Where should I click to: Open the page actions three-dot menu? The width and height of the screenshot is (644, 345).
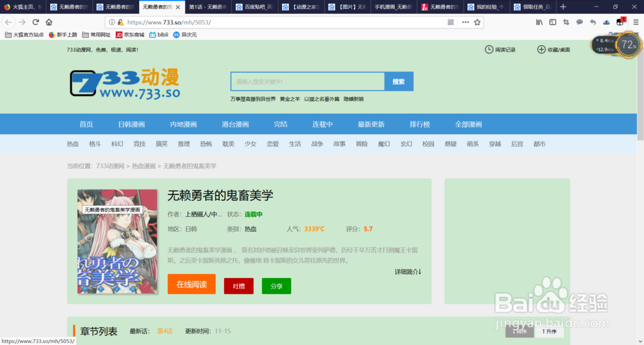pyautogui.click(x=466, y=22)
